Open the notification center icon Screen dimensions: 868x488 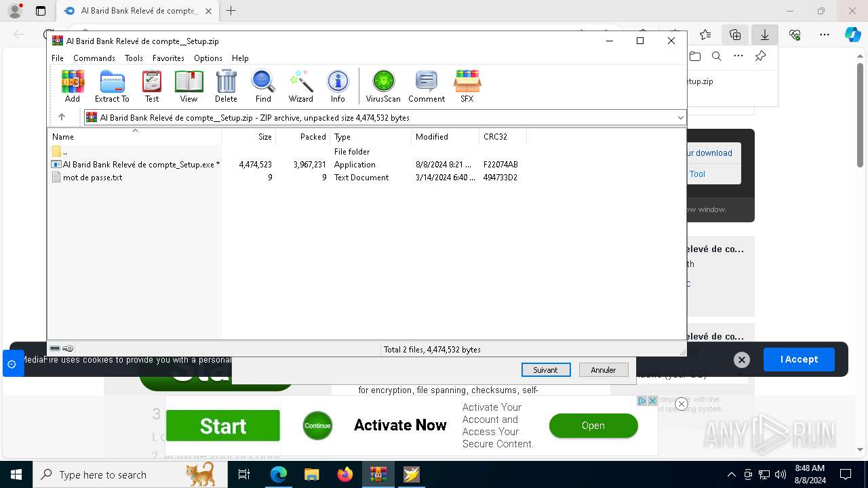(x=846, y=474)
